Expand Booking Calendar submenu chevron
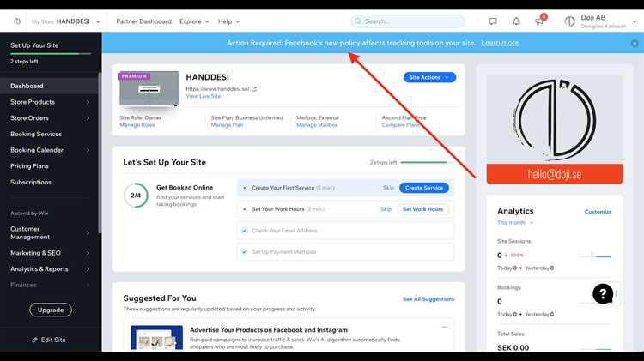Viewport: 644px width, 361px height. (88, 150)
